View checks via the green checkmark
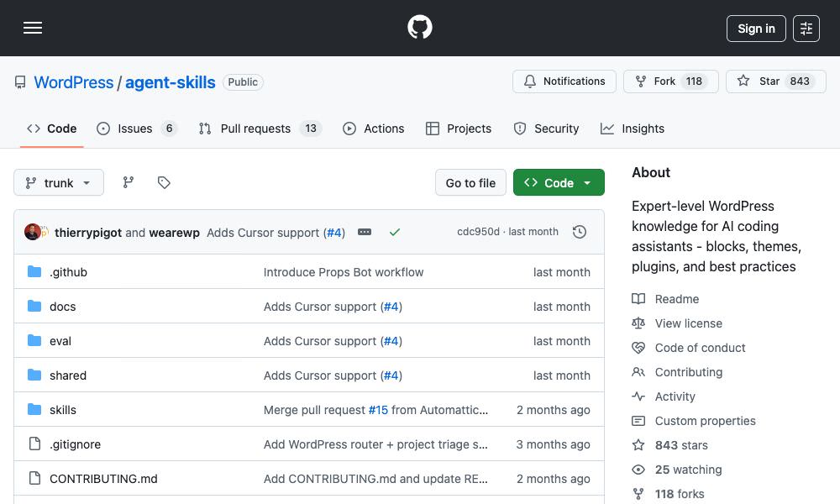 pos(395,232)
